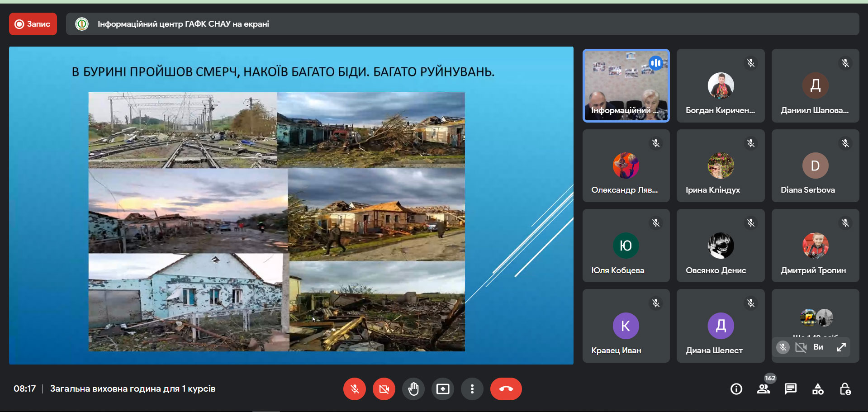Viewport: 868px width, 412px height.
Task: Click Даниил Шапова's letter Д avatar
Action: (x=815, y=85)
